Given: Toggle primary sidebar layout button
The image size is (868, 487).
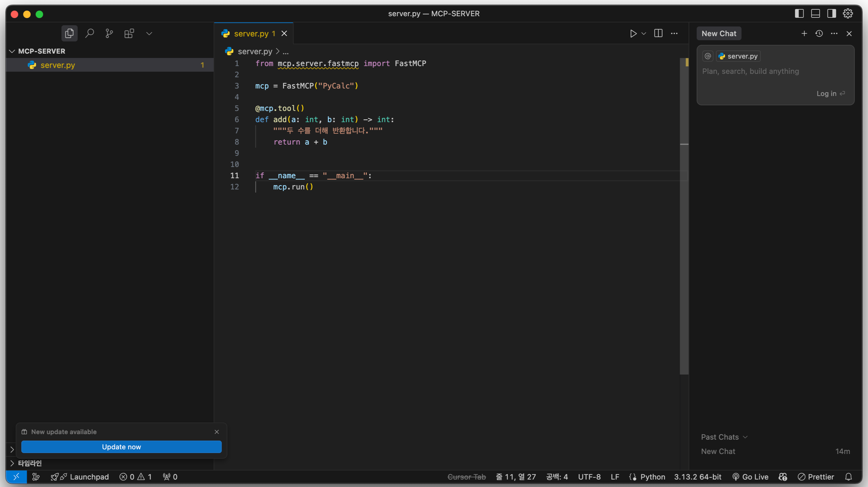Looking at the screenshot, I should pos(799,13).
